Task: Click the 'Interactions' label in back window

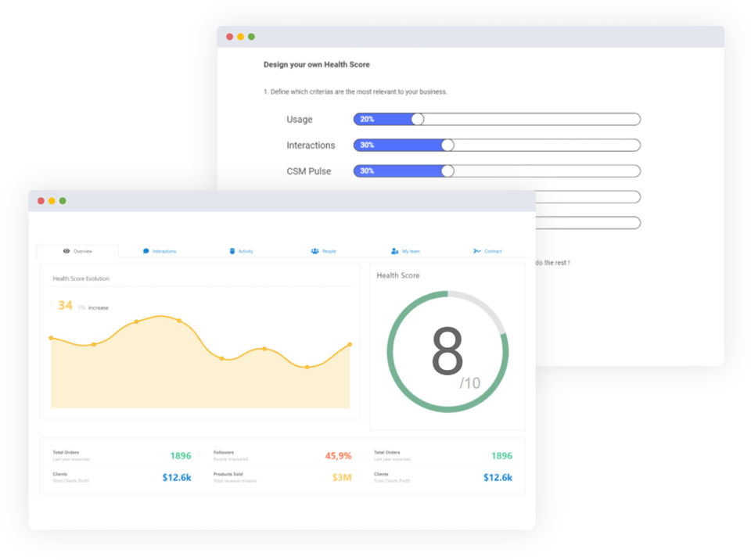Action: [311, 145]
